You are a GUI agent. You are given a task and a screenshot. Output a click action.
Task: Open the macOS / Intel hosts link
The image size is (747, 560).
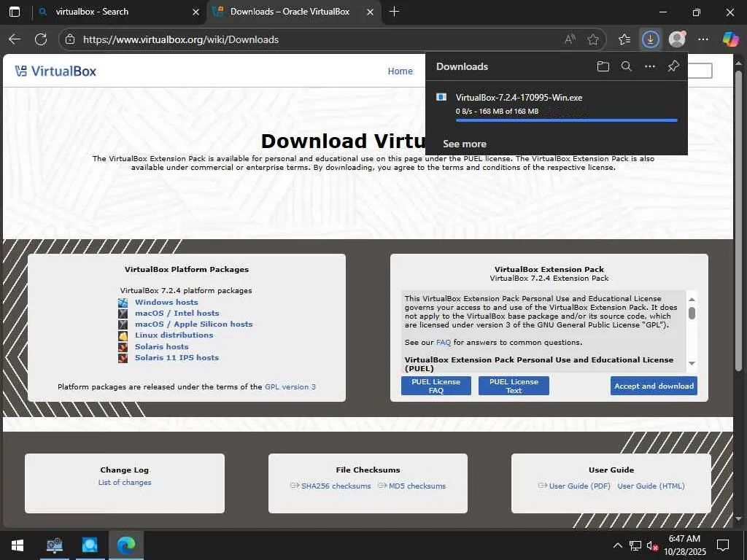coord(177,313)
